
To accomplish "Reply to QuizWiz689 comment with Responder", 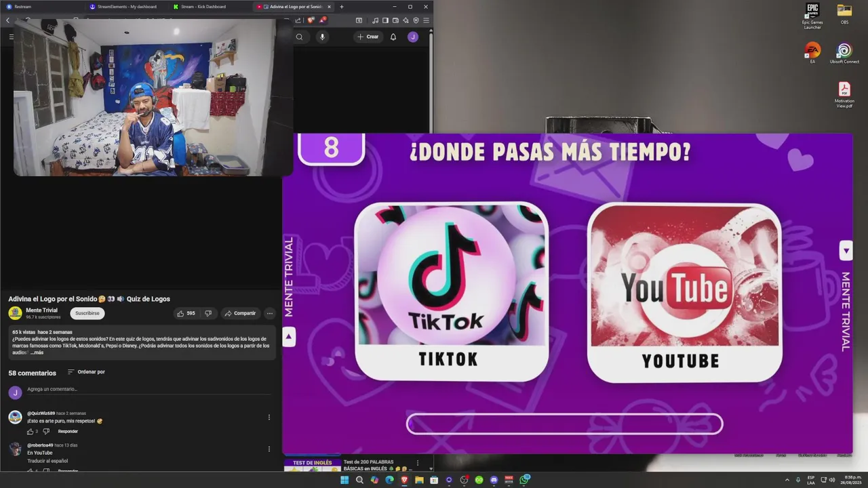I will click(x=68, y=432).
